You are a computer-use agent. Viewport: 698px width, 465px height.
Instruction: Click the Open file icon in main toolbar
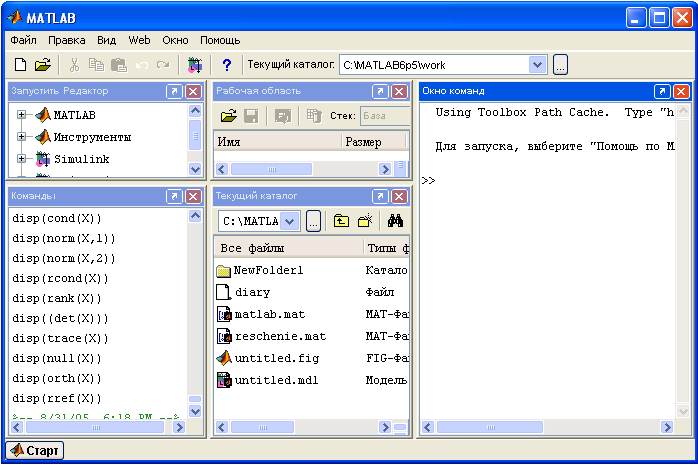coord(43,65)
